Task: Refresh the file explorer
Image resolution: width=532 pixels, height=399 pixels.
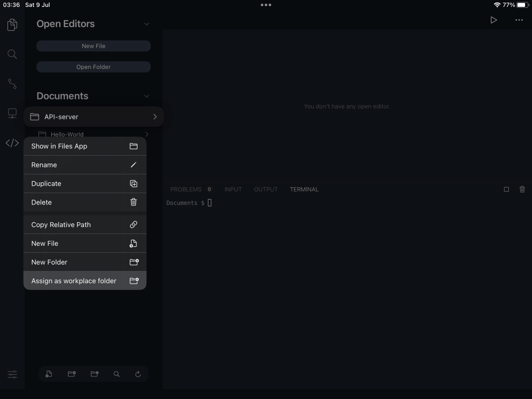Action: tap(138, 374)
